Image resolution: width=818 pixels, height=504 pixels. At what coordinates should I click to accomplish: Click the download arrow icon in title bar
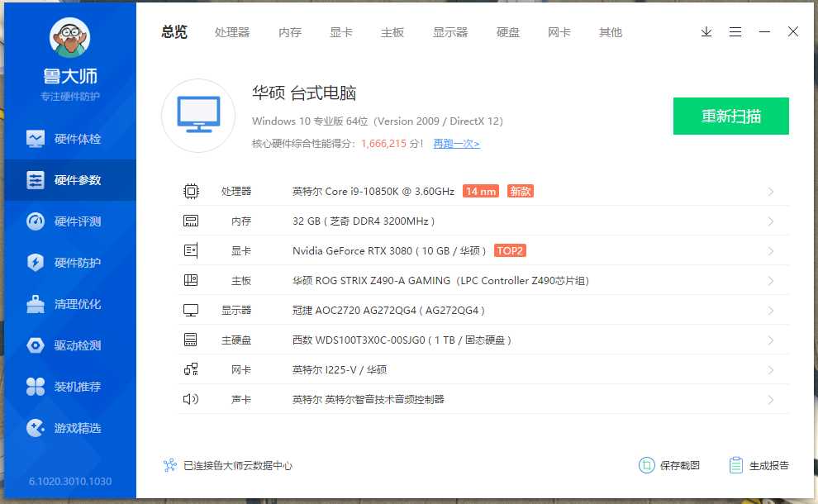point(706,32)
